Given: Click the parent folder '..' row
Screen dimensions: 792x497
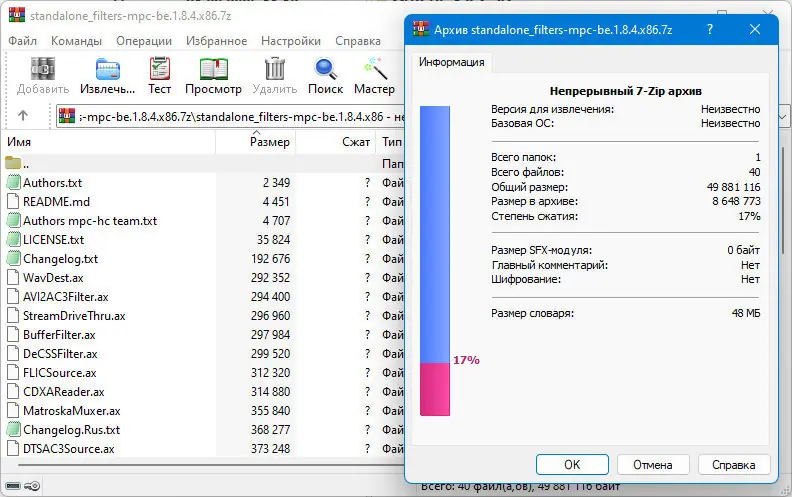Looking at the screenshot, I should [202, 164].
